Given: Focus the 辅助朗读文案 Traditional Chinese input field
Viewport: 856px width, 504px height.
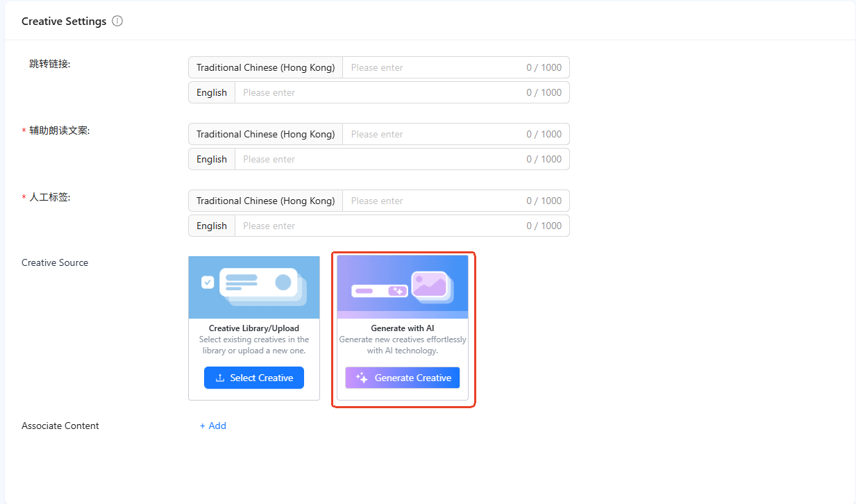Looking at the screenshot, I should click(x=434, y=134).
